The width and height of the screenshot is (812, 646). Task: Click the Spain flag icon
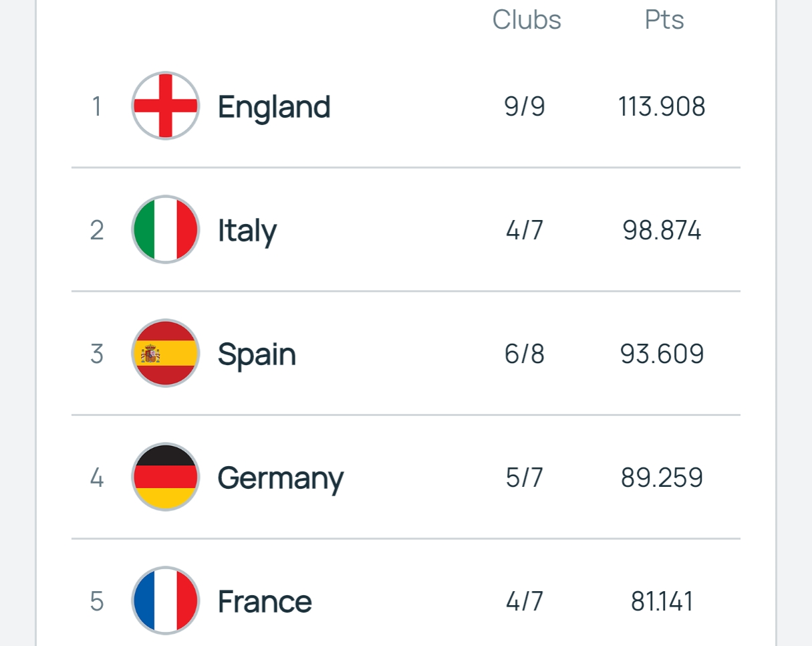click(165, 353)
